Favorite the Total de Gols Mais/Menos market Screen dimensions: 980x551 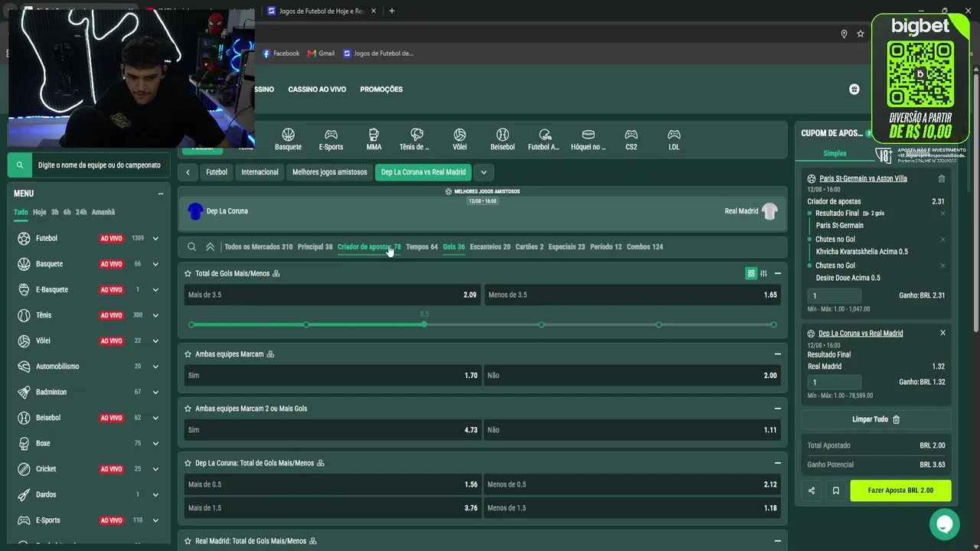point(188,273)
